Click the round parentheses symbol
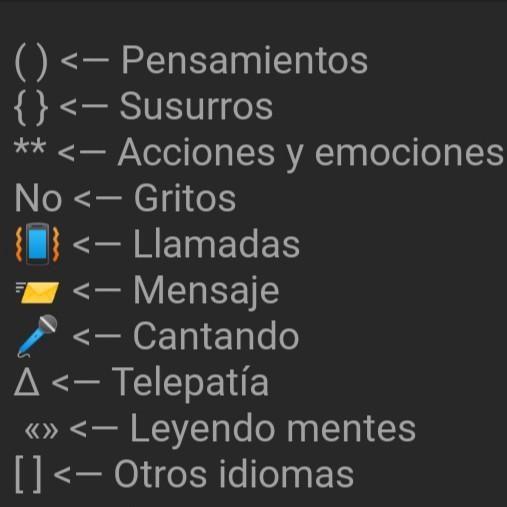Image resolution: width=507 pixels, height=507 pixels. tap(31, 64)
